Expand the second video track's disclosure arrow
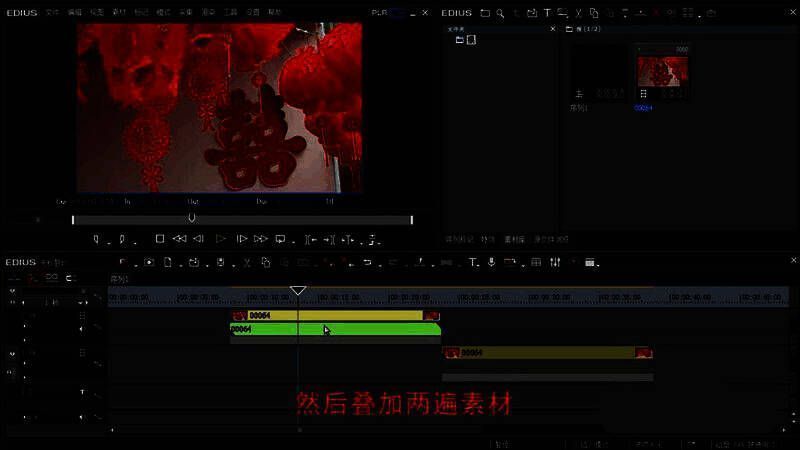Screen dimensions: 800x450 click(13, 353)
